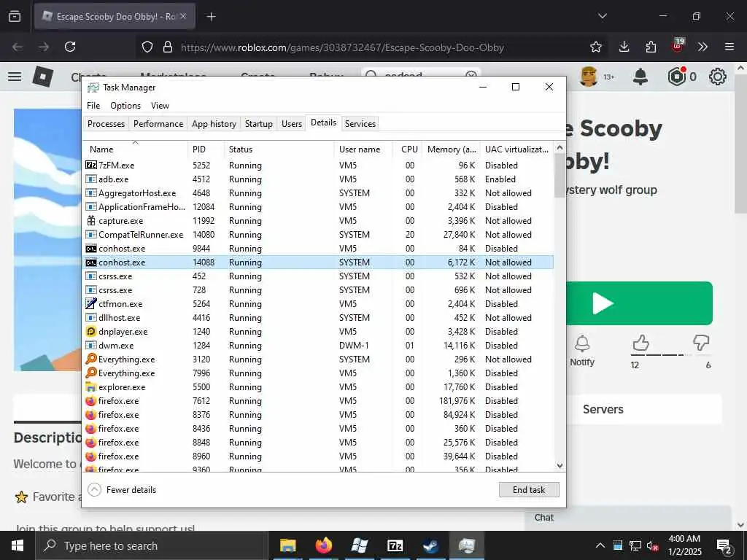The width and height of the screenshot is (747, 560).
Task: Click conhost.exe icon with PID 9844
Action: pyautogui.click(x=91, y=249)
